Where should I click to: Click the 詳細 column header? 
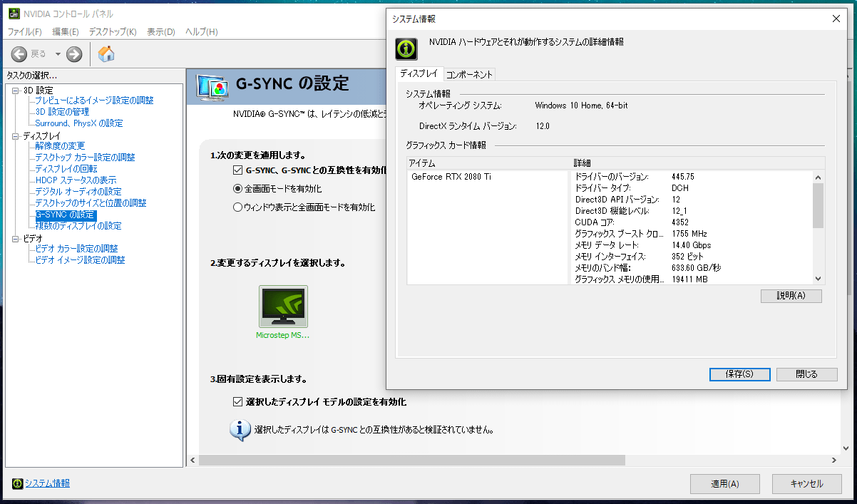click(x=698, y=164)
